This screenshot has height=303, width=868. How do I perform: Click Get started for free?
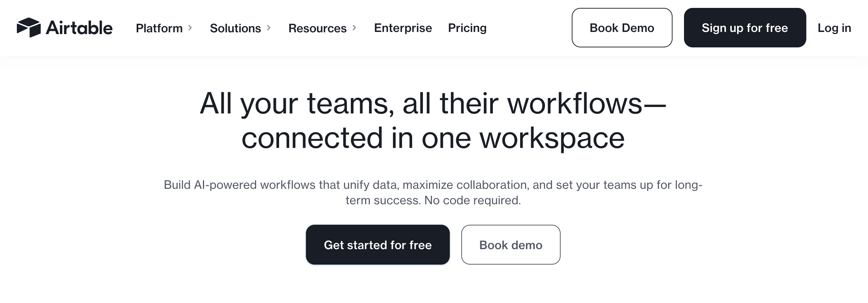(x=378, y=245)
